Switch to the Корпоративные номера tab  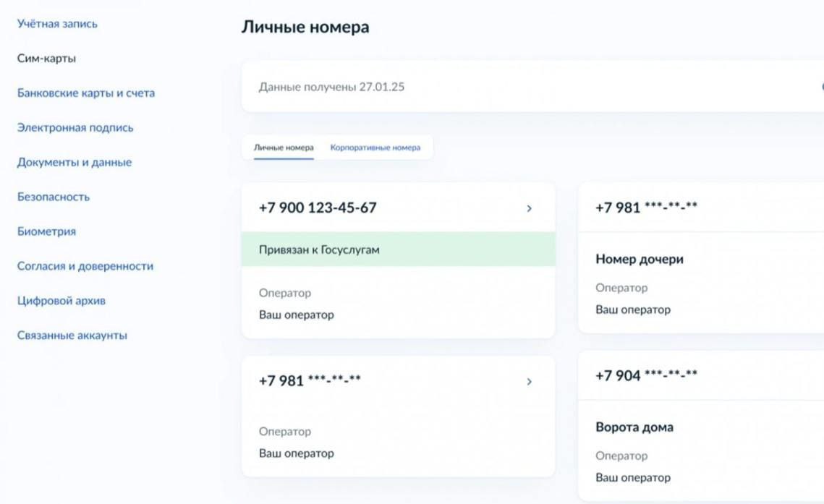[375, 148]
